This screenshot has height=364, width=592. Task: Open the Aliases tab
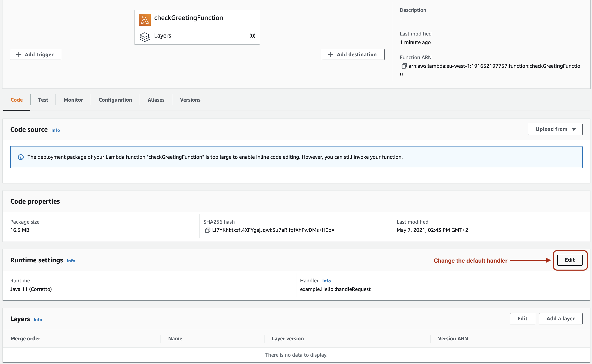156,100
